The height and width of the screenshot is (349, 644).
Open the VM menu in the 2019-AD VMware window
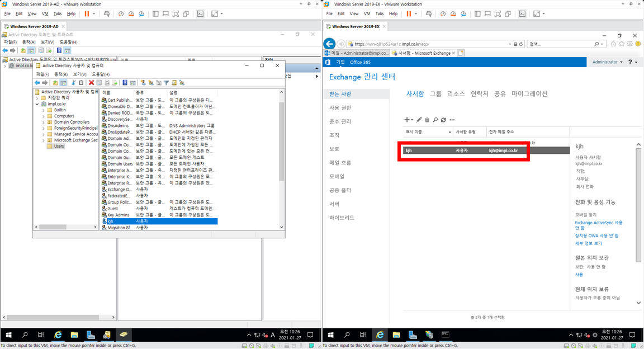[x=45, y=13]
